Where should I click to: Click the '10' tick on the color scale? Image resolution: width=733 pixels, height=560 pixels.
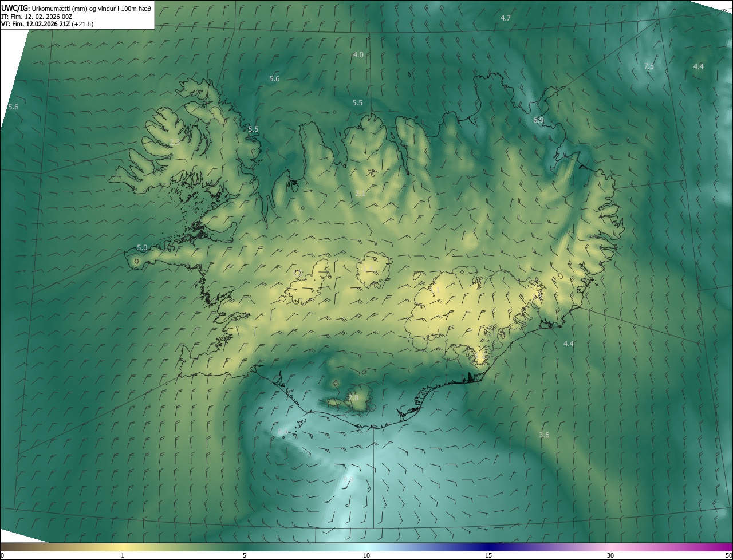point(366,555)
